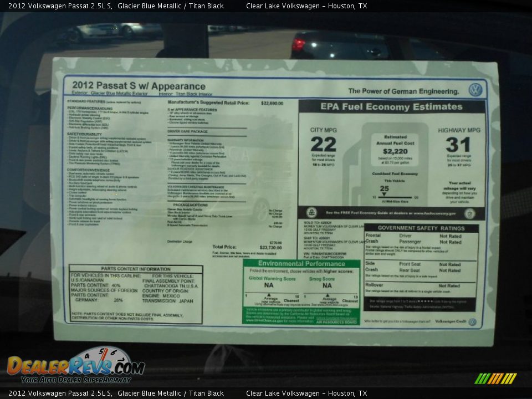Click the $22,690.00 suggested retail price
The height and width of the screenshot is (399, 532).
click(272, 103)
